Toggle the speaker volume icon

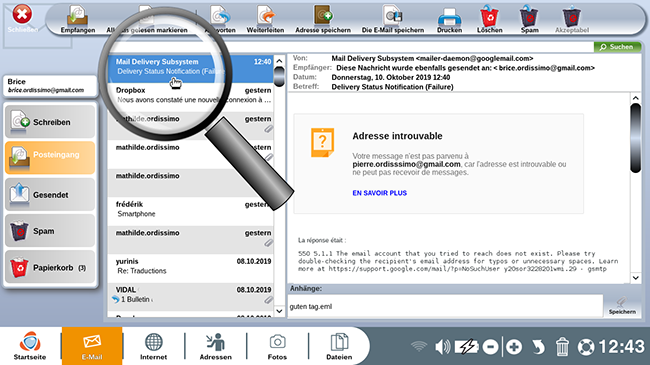point(443,347)
